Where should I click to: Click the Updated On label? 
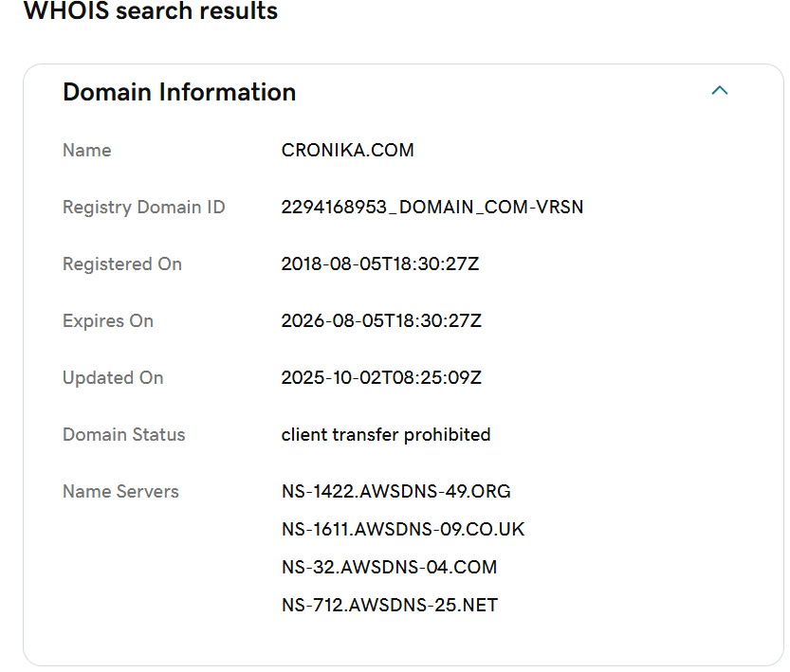[113, 377]
